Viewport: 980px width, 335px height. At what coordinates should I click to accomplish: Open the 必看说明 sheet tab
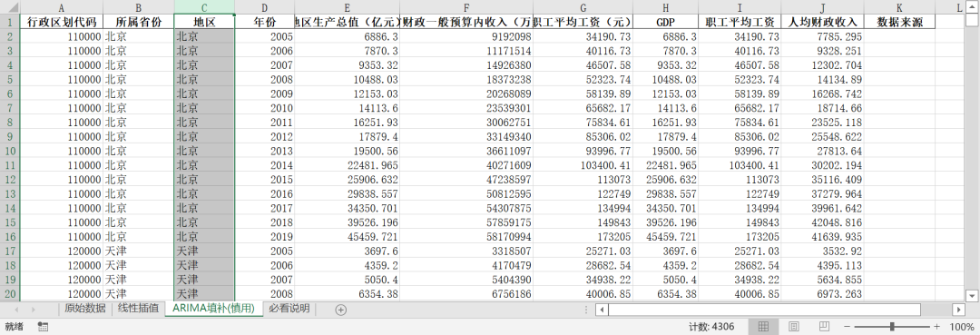pyautogui.click(x=289, y=309)
